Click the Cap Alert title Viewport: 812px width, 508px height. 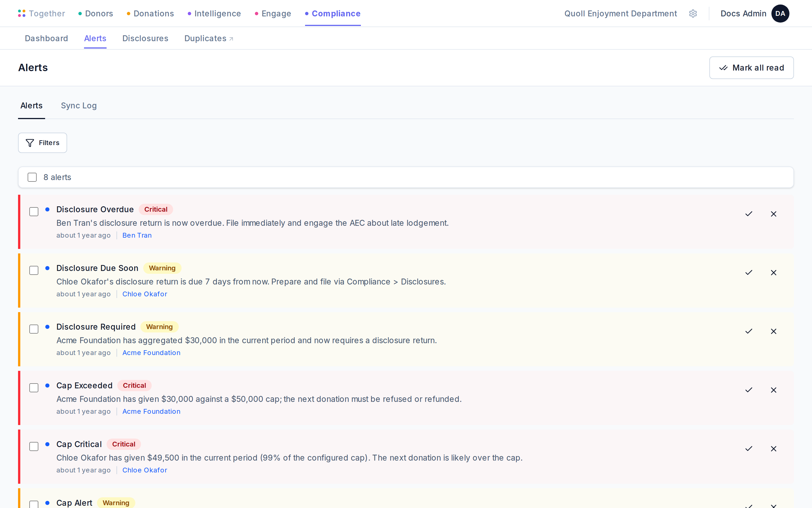(x=74, y=503)
